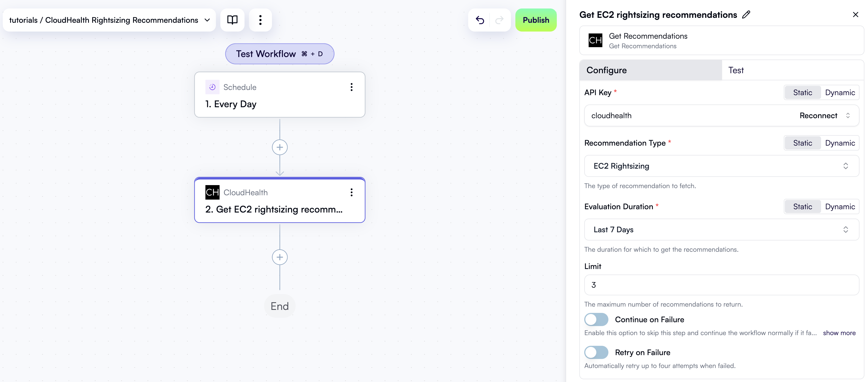The width and height of the screenshot is (868, 382).
Task: Open the workflow documentation book icon
Action: [232, 20]
